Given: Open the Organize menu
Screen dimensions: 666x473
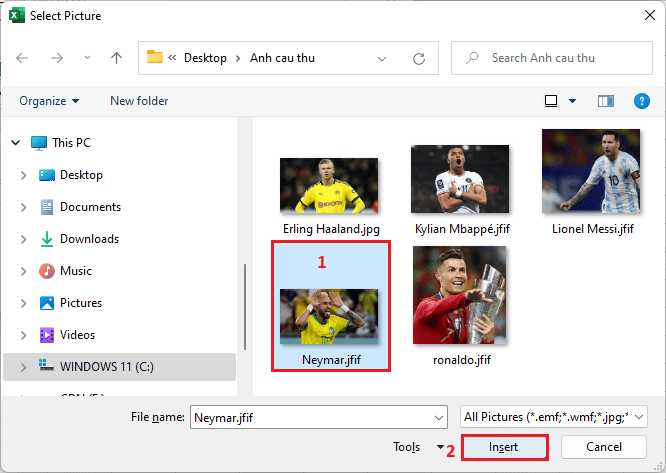Looking at the screenshot, I should 49,101.
